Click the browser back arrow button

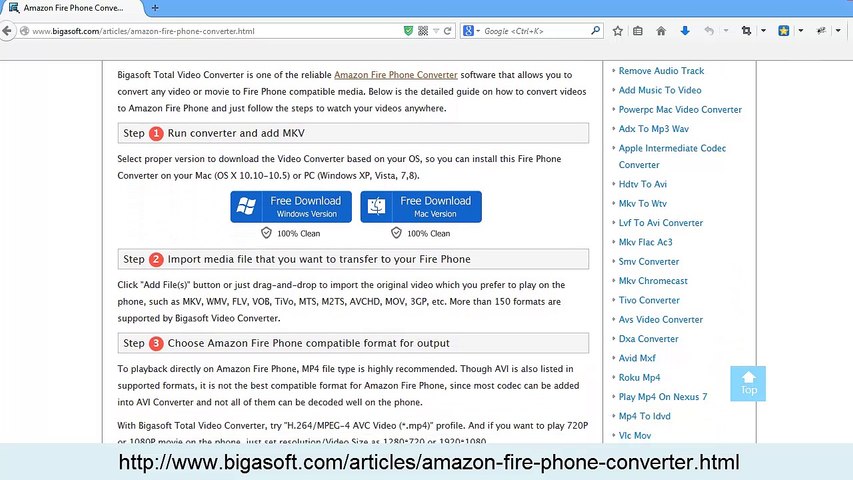[x=7, y=31]
